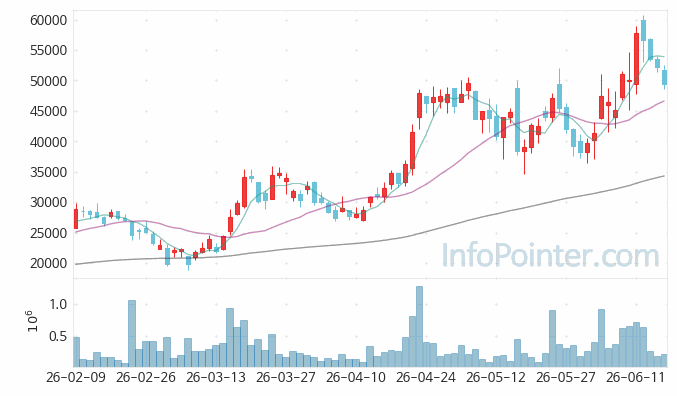Click the 26-05-27 date label
The height and width of the screenshot is (396, 677).
566,377
